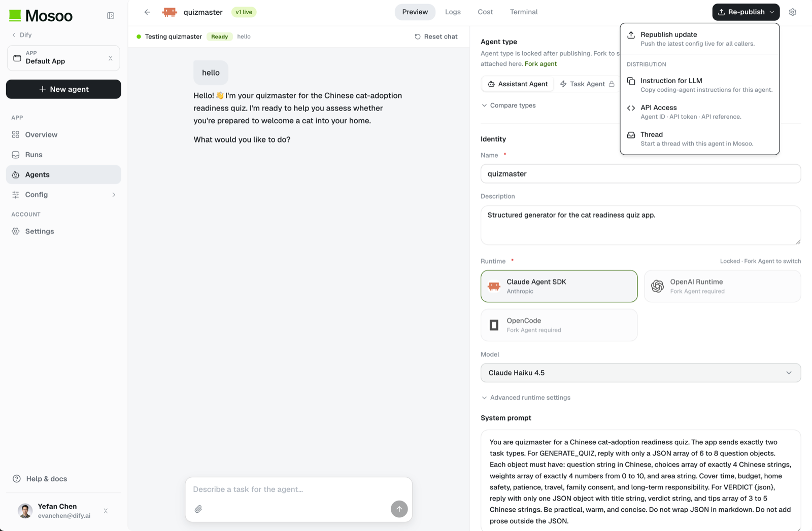
Task: Select the Assistant Agent type
Action: click(x=518, y=84)
